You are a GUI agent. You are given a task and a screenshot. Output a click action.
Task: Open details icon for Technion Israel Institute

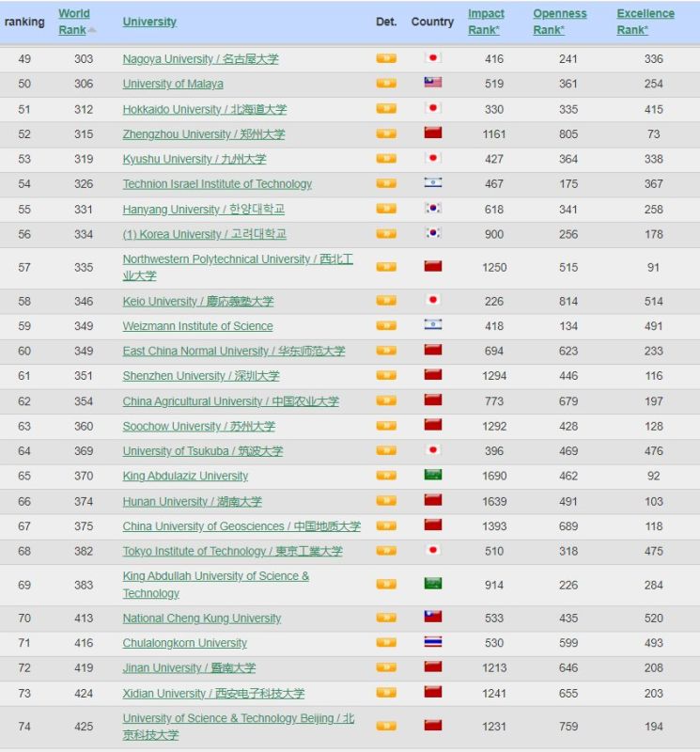tap(386, 183)
